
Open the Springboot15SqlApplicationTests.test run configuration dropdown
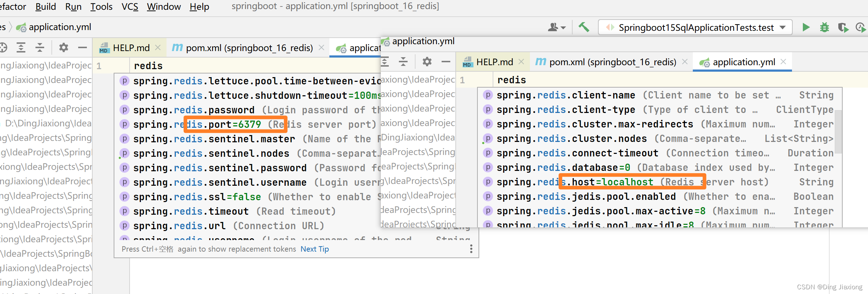click(695, 28)
